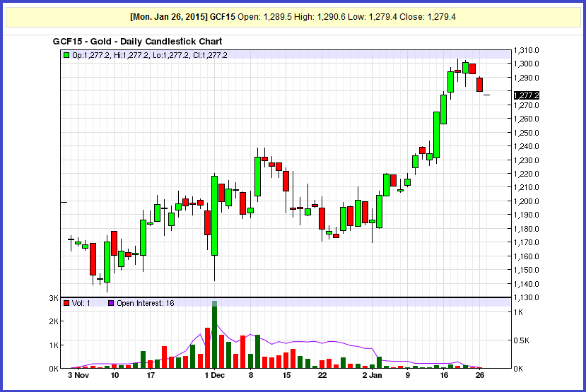The width and height of the screenshot is (586, 392).
Task: Click the 16 date label
Action: tap(444, 375)
